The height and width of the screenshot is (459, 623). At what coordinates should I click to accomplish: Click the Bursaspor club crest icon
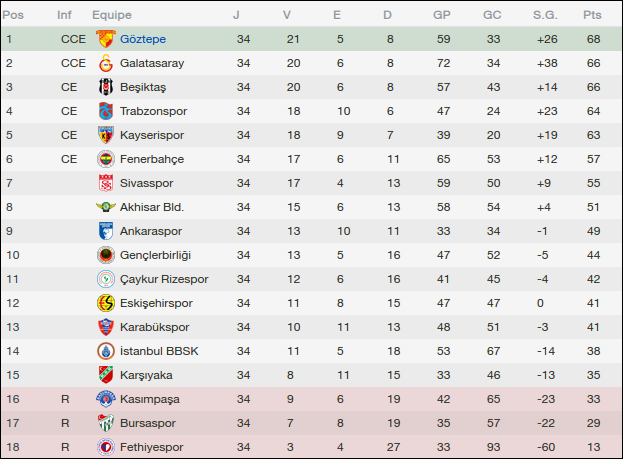coord(105,423)
